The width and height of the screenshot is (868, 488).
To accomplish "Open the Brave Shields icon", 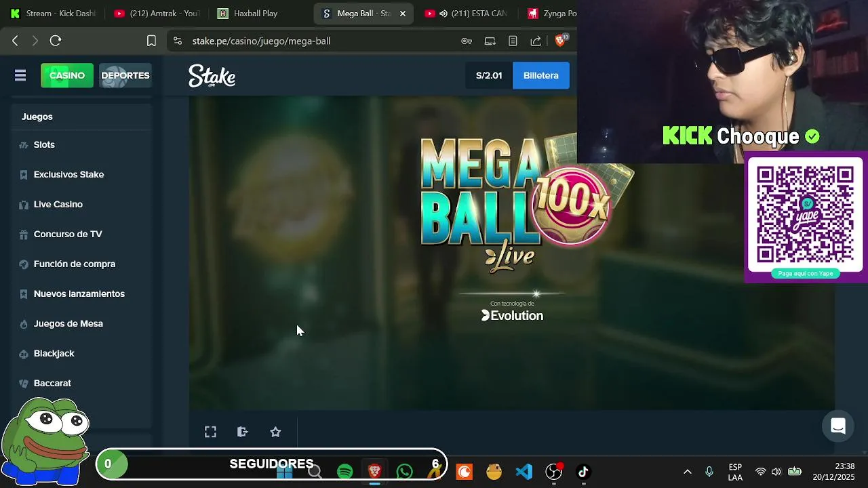I will point(560,41).
